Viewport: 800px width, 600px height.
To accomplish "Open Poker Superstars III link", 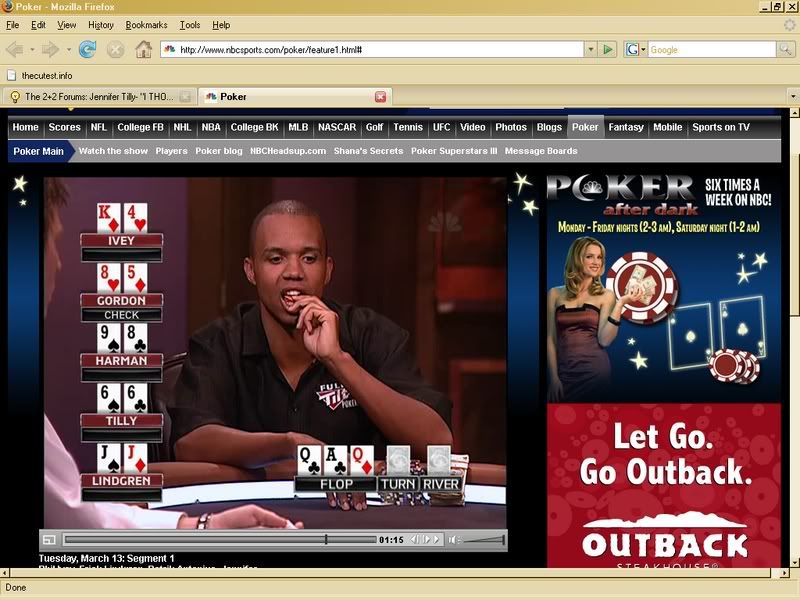I will (454, 151).
